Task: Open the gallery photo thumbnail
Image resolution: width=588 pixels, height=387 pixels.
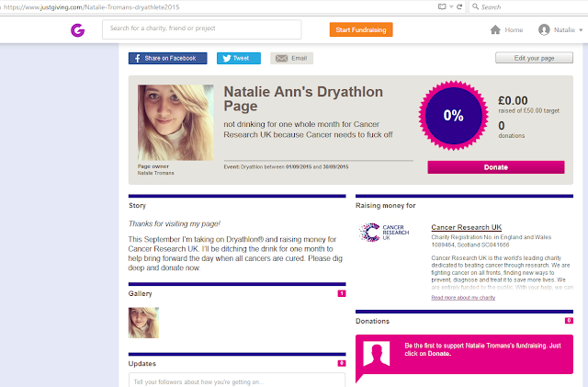Action: click(x=143, y=323)
